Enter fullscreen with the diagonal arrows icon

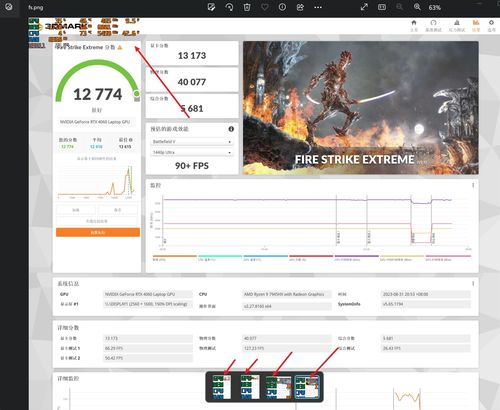tap(364, 7)
